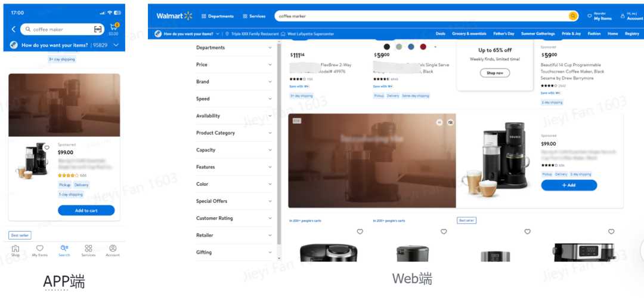The width and height of the screenshot is (644, 298).
Task: Tap the heart on the app's $99.00 product
Action: click(47, 148)
